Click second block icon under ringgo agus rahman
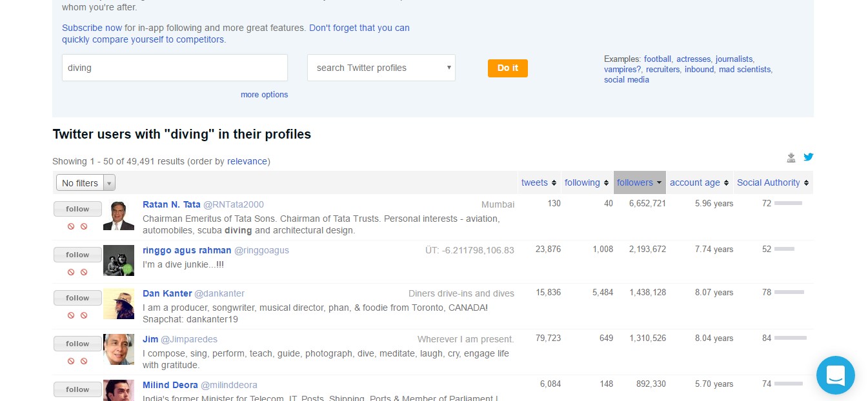868x401 pixels. click(84, 272)
